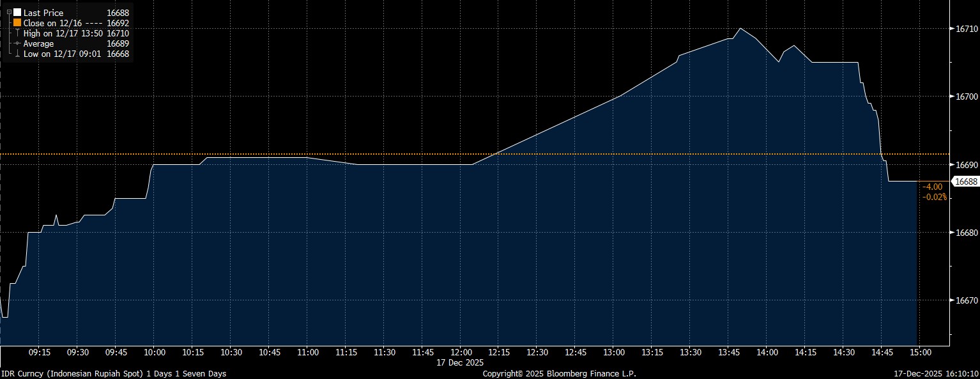Select the Average legend entry
Viewport: 980px width, 379px height.
(x=38, y=43)
